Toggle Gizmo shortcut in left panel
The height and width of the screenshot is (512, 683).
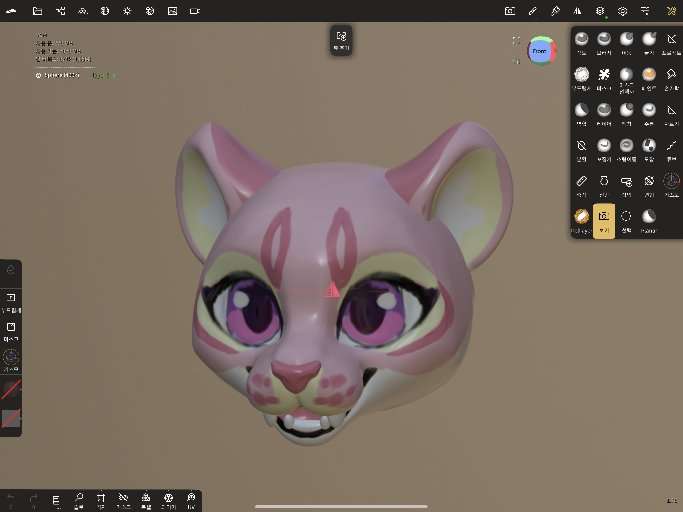pyautogui.click(x=11, y=360)
